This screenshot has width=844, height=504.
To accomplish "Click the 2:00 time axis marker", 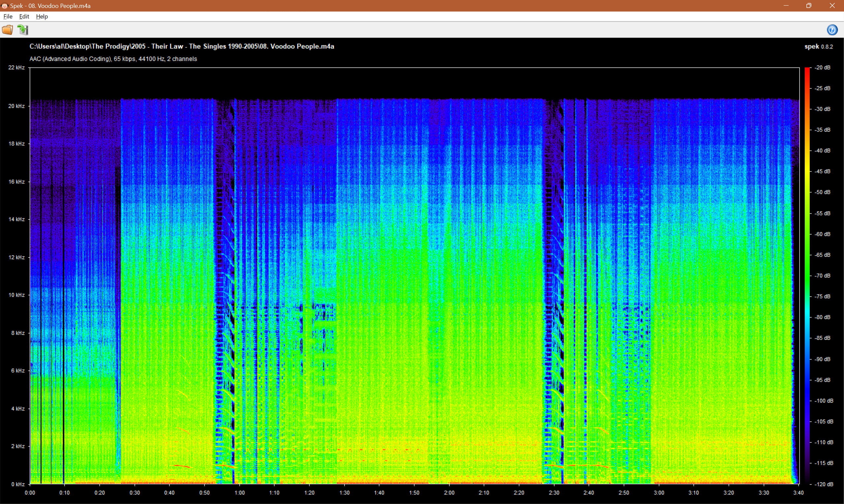I will tap(449, 493).
